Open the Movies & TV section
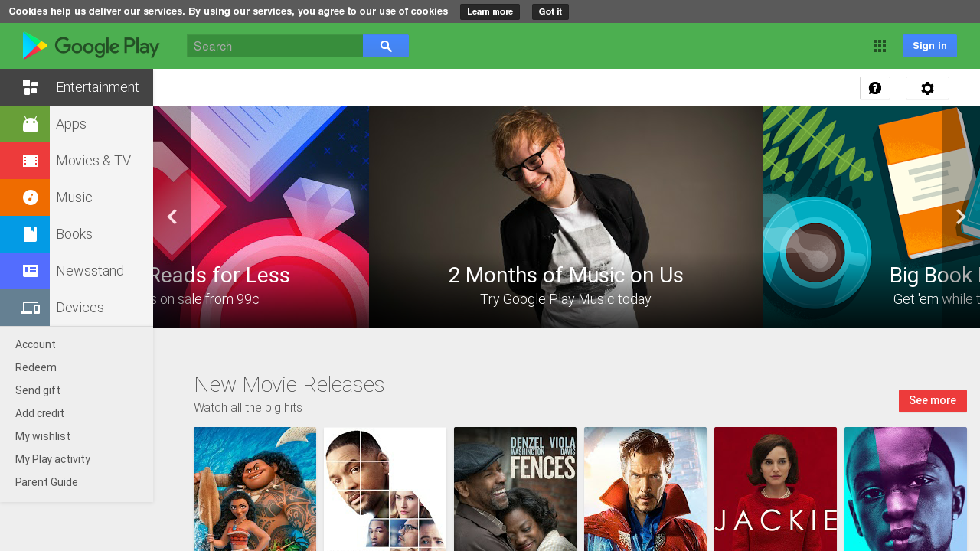This screenshot has height=551, width=980. pyautogui.click(x=77, y=161)
